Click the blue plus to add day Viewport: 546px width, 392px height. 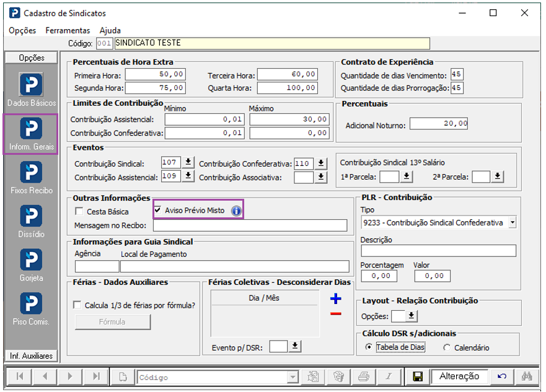click(x=335, y=299)
